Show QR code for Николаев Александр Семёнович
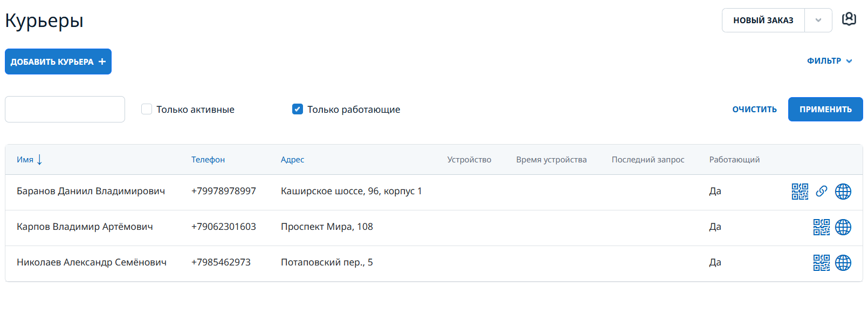The image size is (868, 334). point(821,263)
